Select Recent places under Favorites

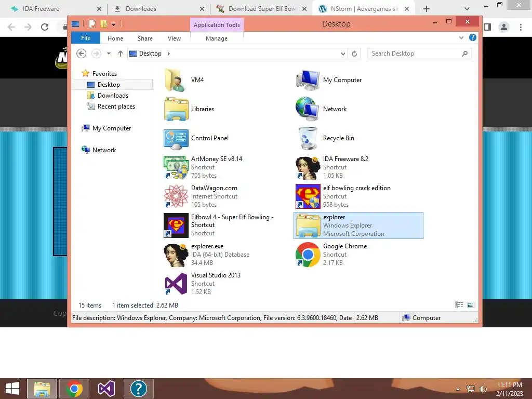coord(116,107)
